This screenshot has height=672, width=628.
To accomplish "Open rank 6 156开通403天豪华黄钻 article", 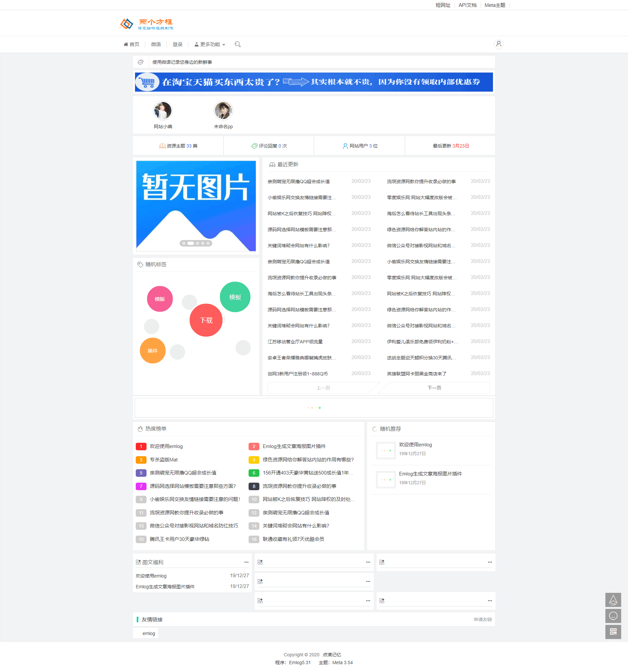I will (x=308, y=473).
